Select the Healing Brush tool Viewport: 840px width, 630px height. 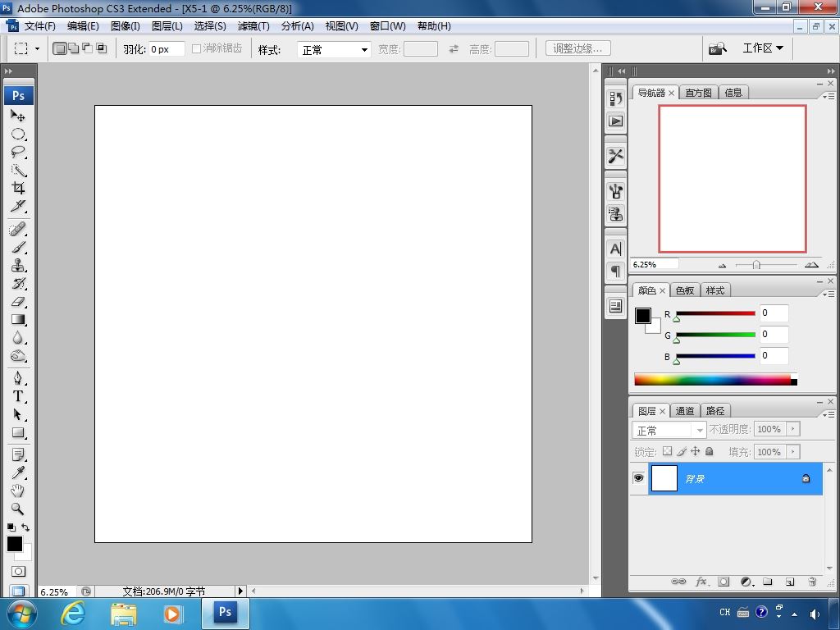pyautogui.click(x=18, y=230)
